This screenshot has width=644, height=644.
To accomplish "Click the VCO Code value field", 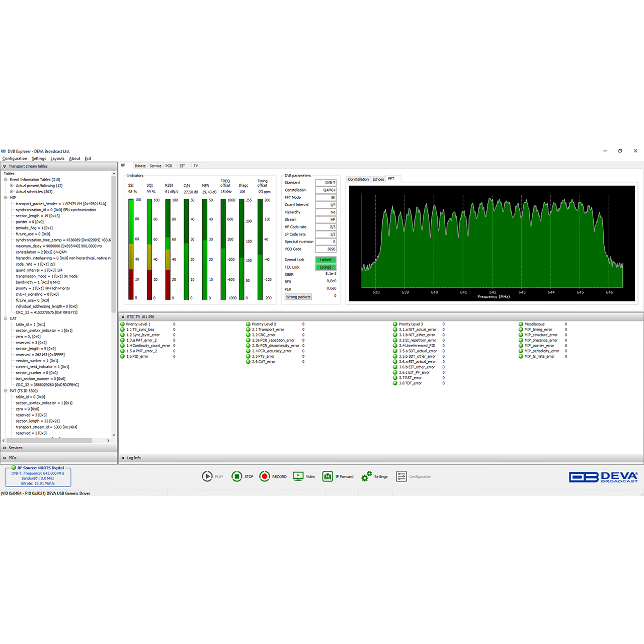I will 326,249.
